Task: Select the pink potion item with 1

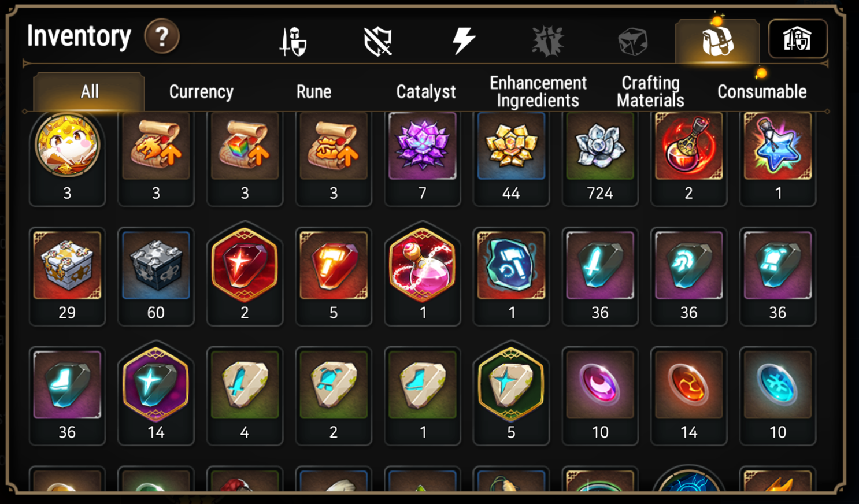Action: pyautogui.click(x=423, y=273)
